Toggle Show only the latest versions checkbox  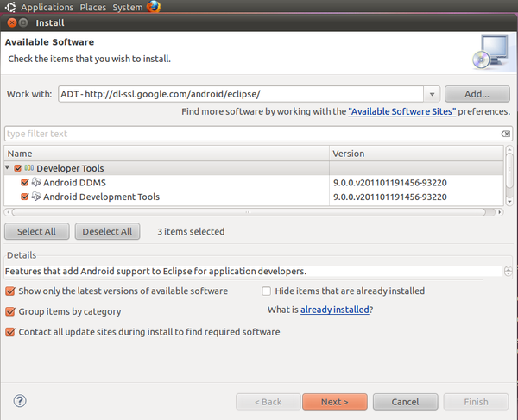pos(10,291)
